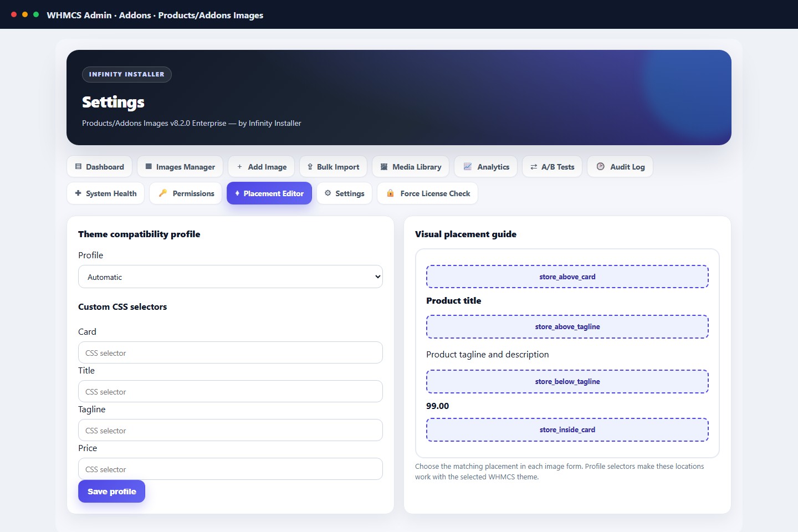Open Bulk Import
This screenshot has width=798, height=532.
click(333, 167)
